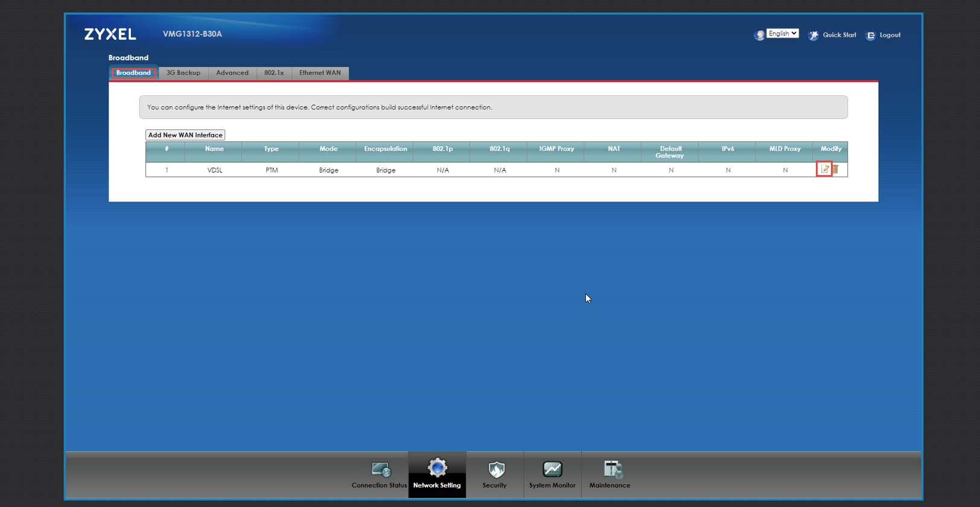Open the Ethernet WAN tab
980x507 pixels.
[320, 73]
